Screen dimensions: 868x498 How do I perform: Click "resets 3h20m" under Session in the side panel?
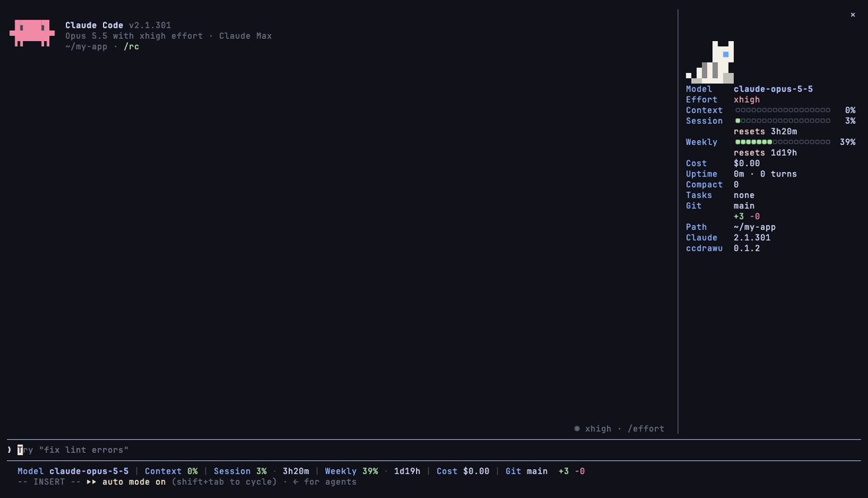point(765,131)
